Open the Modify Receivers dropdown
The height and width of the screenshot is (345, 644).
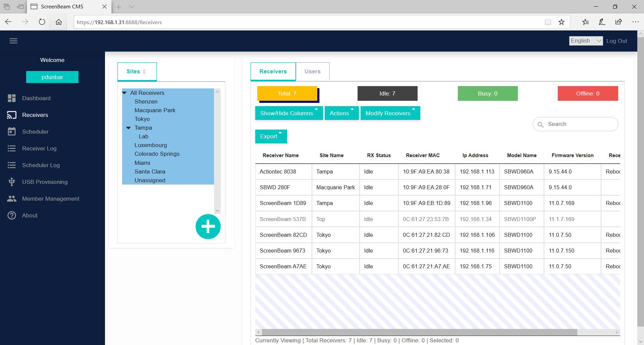click(x=390, y=113)
